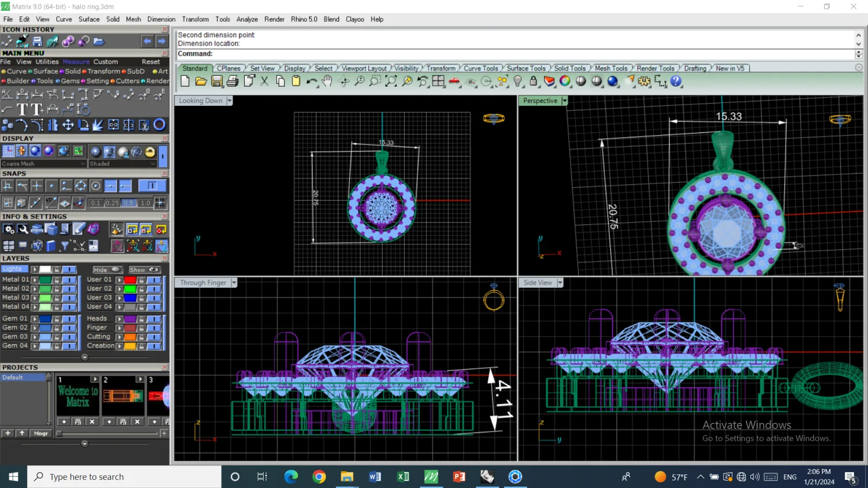Click the Cut scissors icon
Image resolution: width=868 pixels, height=488 pixels.
265,81
